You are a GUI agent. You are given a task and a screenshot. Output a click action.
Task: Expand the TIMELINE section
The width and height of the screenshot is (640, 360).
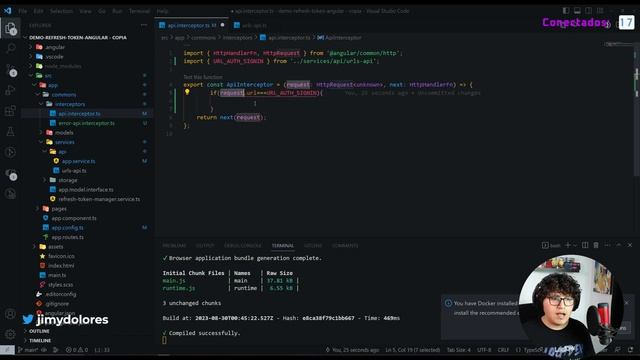40,340
